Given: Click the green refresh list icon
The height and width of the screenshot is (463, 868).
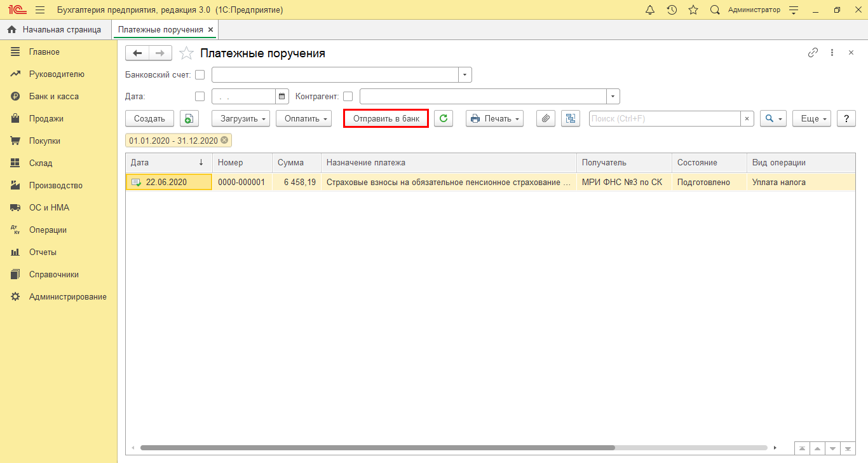Looking at the screenshot, I should click(x=444, y=118).
